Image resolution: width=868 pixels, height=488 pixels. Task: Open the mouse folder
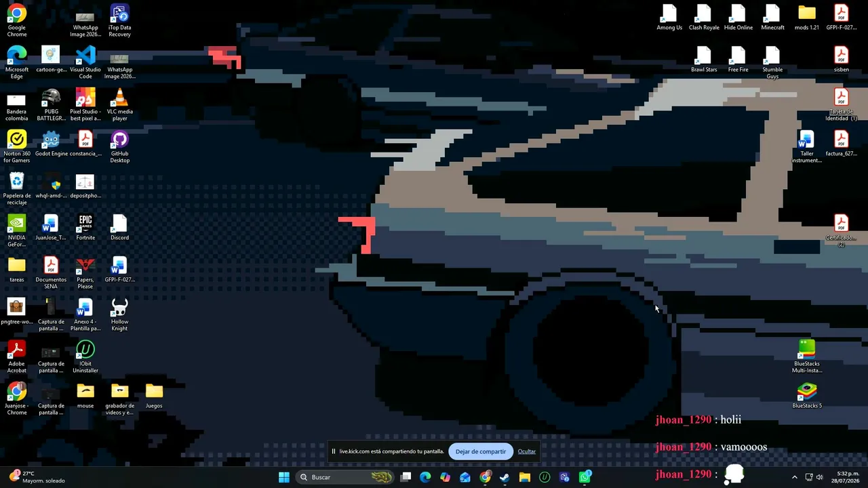[x=85, y=396]
